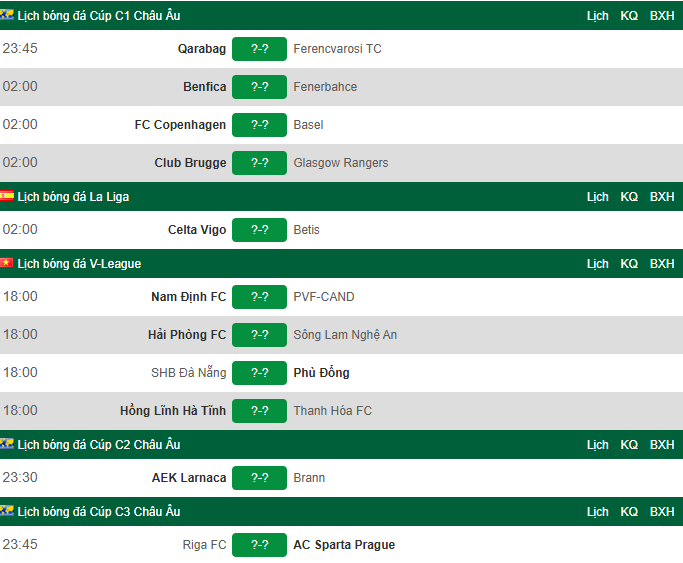Open the Benfica vs Fenerbahce score button

pyautogui.click(x=259, y=87)
